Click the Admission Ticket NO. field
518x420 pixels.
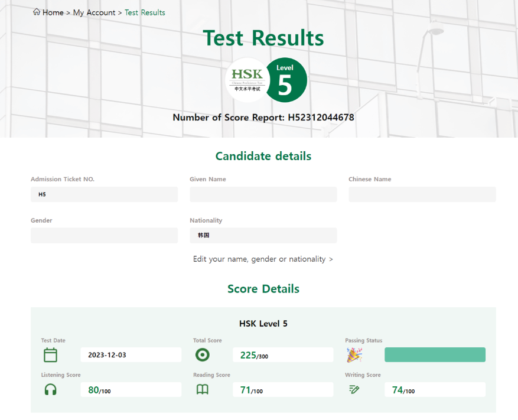(104, 194)
